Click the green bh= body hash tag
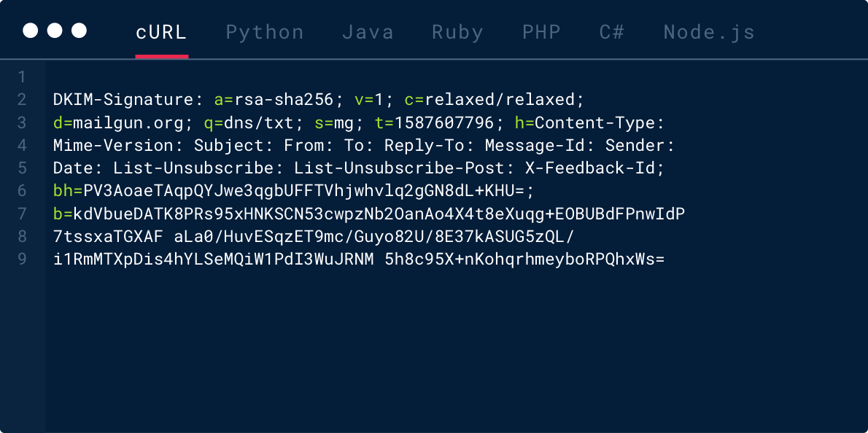Image resolution: width=868 pixels, height=433 pixels. click(x=68, y=191)
